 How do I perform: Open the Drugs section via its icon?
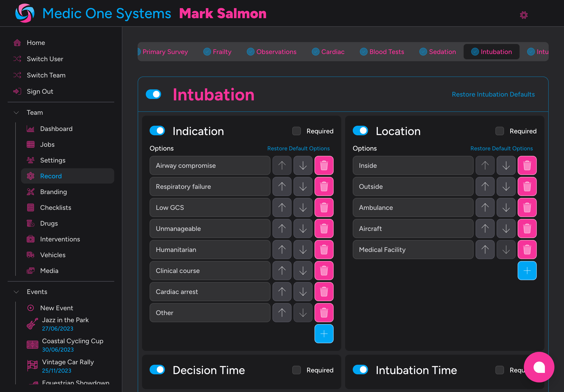[x=30, y=223]
